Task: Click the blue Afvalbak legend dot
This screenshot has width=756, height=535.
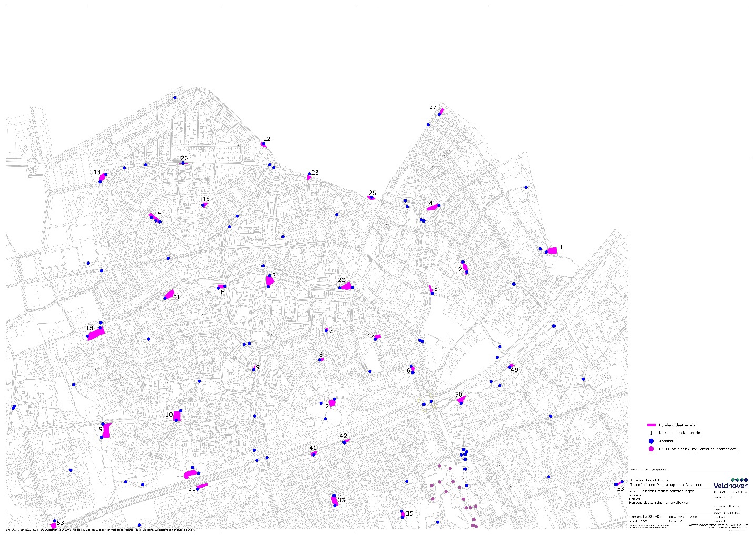Action: pos(651,441)
